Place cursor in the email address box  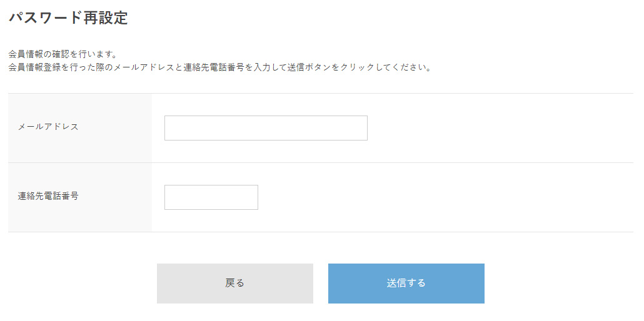266,128
